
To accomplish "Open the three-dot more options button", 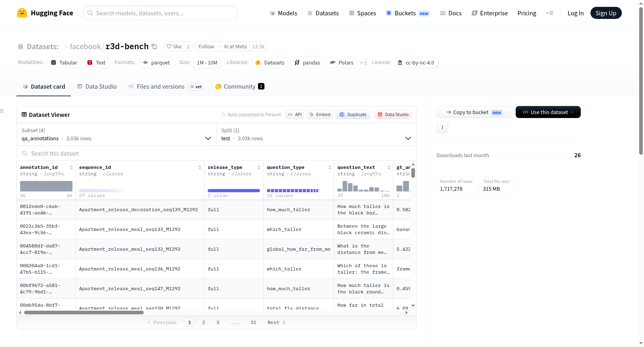I will (x=442, y=127).
